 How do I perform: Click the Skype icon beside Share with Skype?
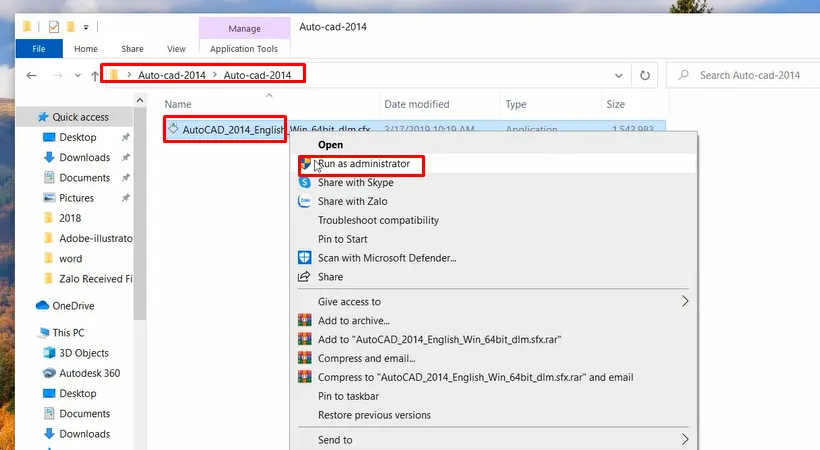(x=305, y=183)
